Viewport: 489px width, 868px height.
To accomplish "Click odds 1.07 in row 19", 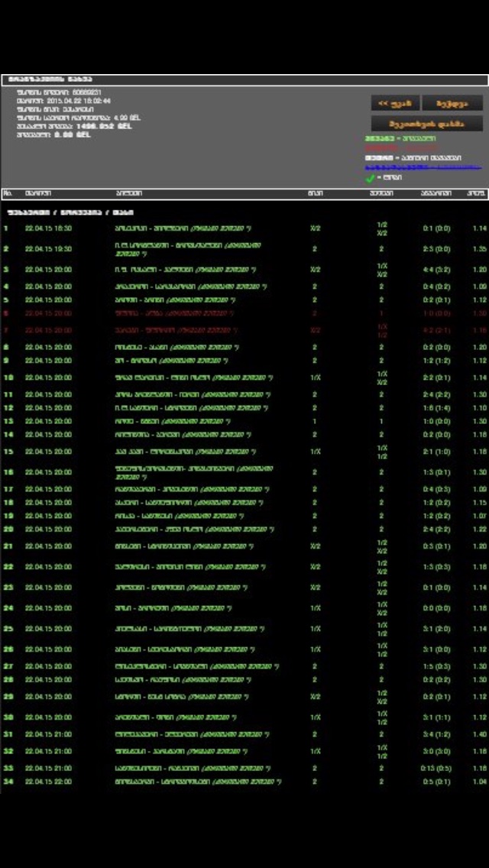I will coord(480,516).
